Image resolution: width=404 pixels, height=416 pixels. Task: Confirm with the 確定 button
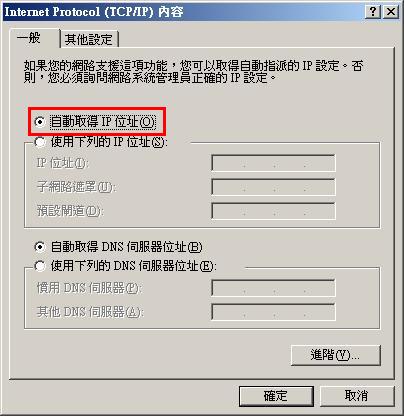pyautogui.click(x=276, y=396)
